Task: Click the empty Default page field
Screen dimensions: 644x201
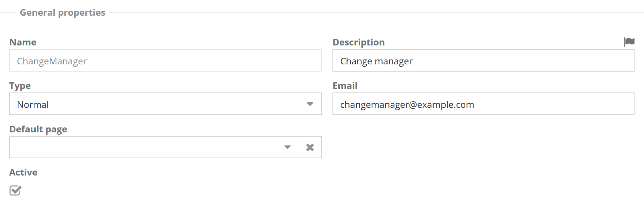Action: 144,147
